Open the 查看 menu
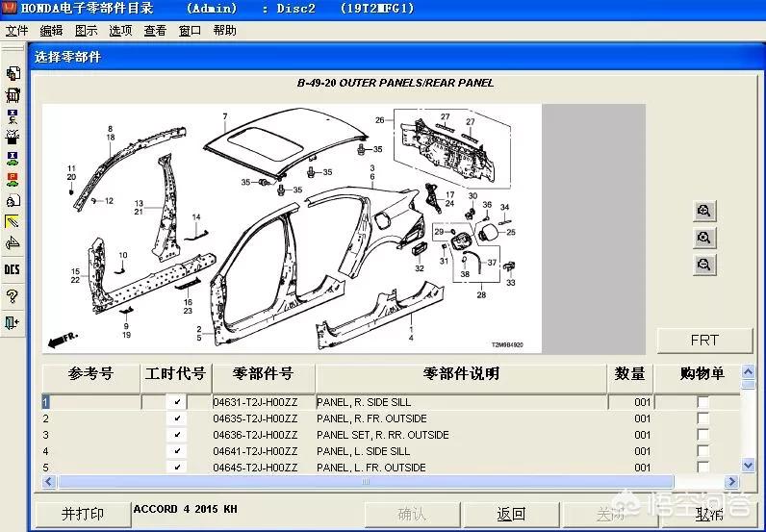 tap(155, 30)
